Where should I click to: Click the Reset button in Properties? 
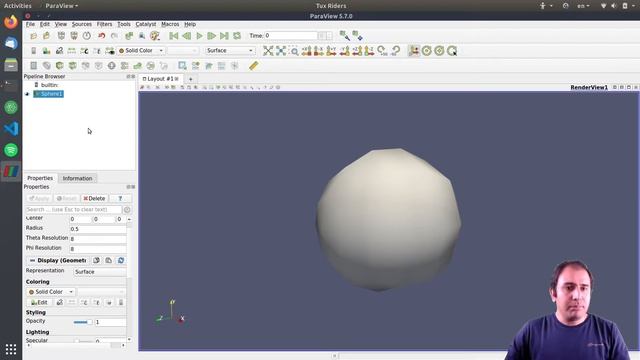tap(67, 198)
